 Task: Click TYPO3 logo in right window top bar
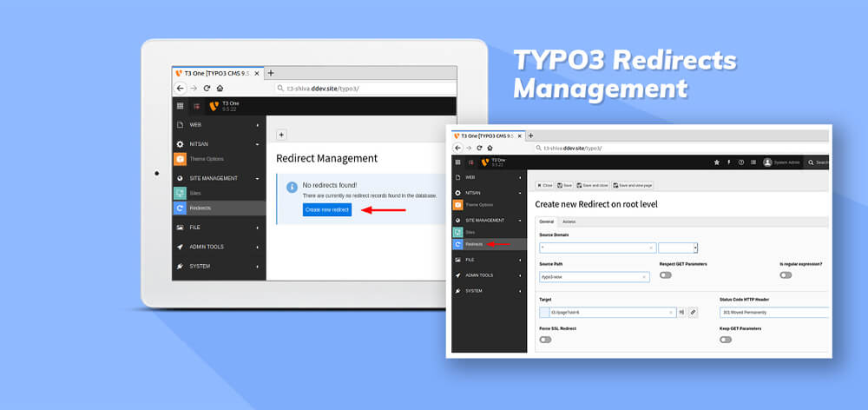click(x=485, y=162)
